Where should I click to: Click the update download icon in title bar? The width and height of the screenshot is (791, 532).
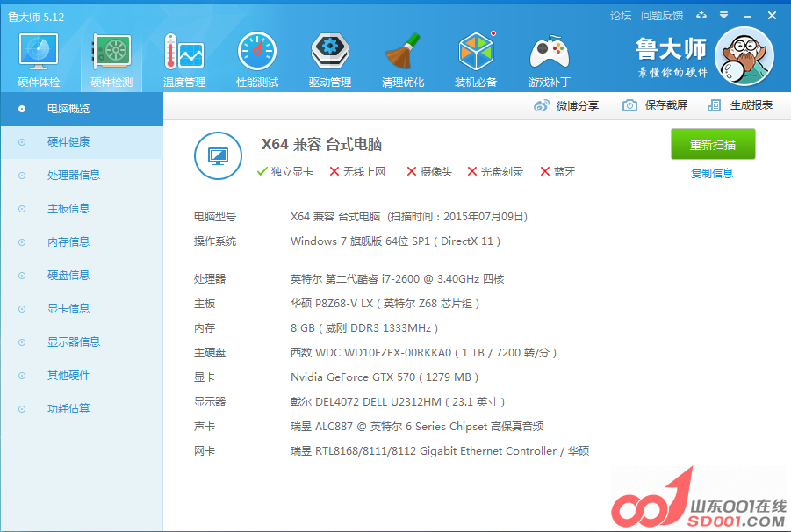coord(701,15)
